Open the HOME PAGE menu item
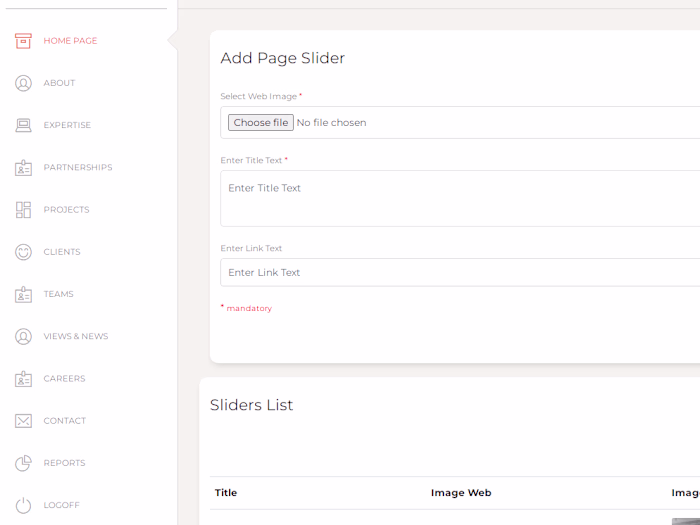This screenshot has width=700, height=525. [70, 41]
